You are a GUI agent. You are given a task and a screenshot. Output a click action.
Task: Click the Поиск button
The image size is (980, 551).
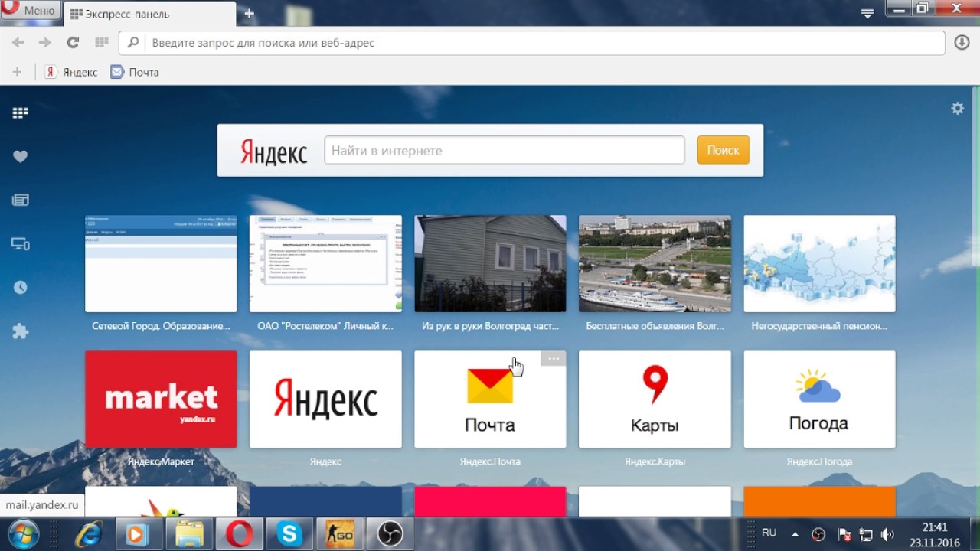[x=723, y=151]
